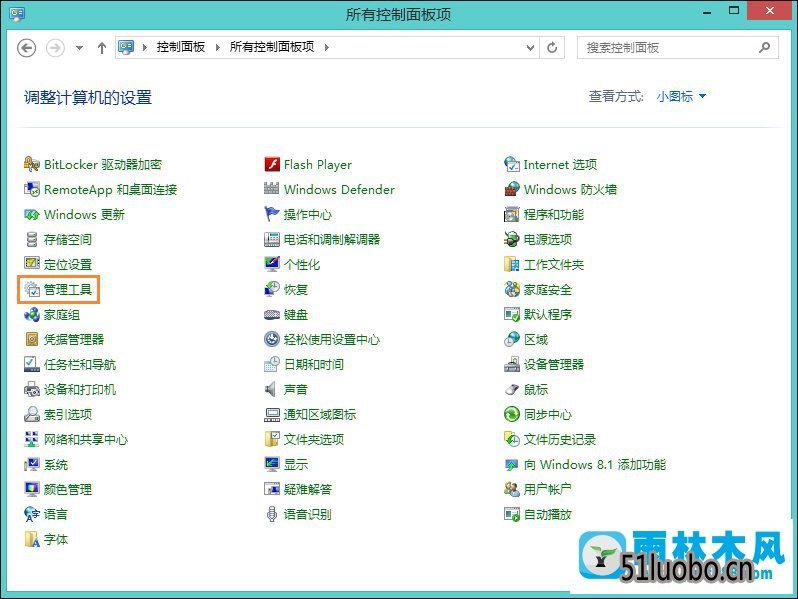Open the 凭据管理器 icon

pyautogui.click(x=32, y=339)
